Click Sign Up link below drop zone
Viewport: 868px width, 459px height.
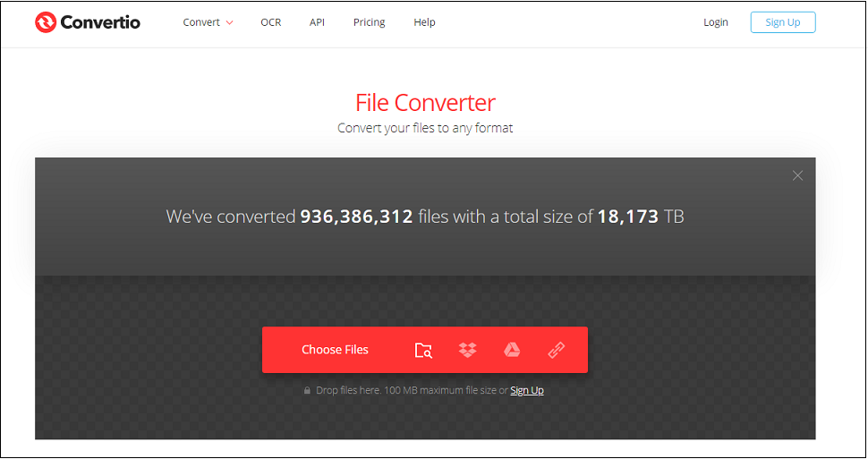pos(527,390)
